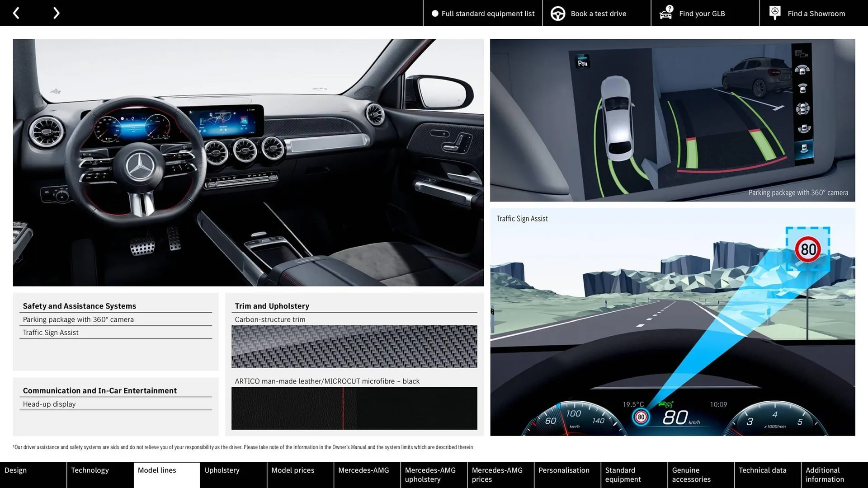868x488 pixels.
Task: Click the left chevron to go to previous page
Action: click(x=16, y=13)
